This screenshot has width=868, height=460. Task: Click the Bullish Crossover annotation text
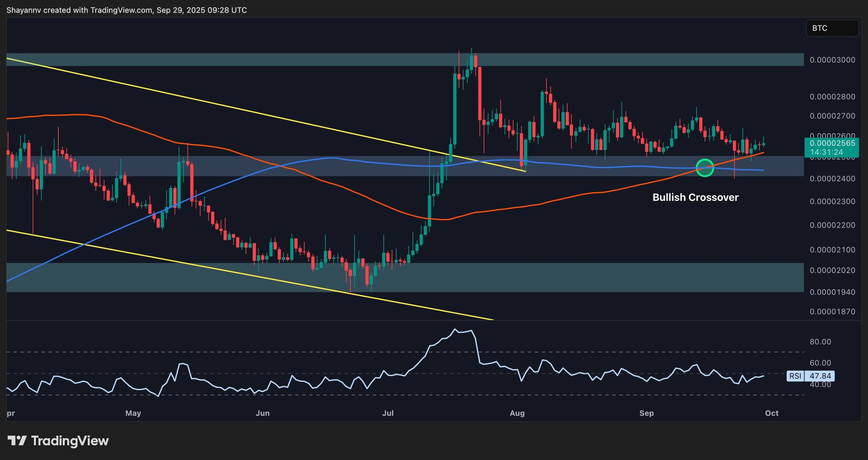coord(695,197)
